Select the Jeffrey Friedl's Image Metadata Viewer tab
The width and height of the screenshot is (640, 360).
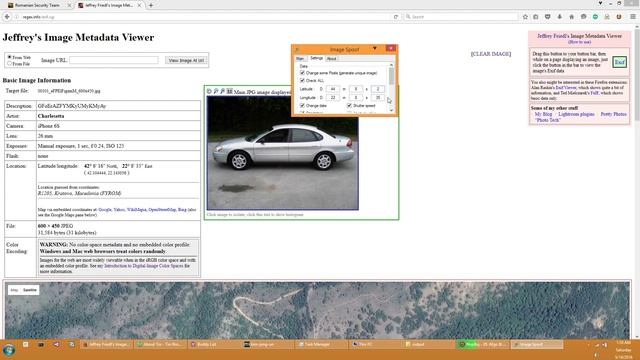(109, 5)
